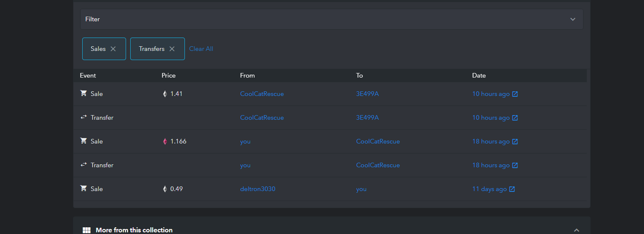Open deltron3030 profile link
This screenshot has width=644, height=234.
coord(258,189)
